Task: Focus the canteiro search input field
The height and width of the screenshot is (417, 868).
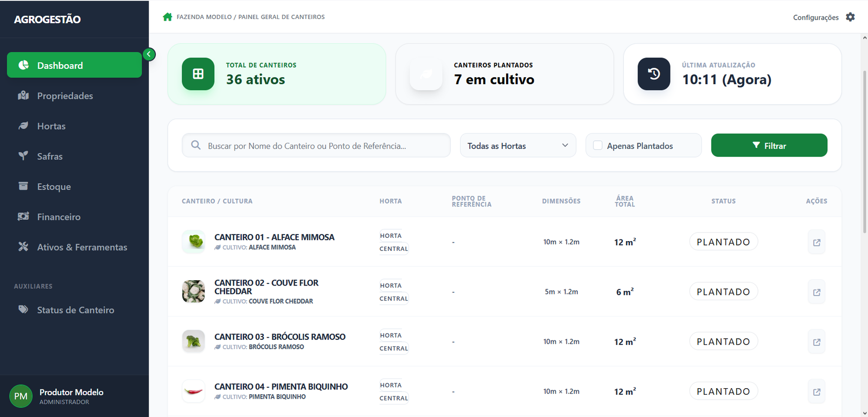Action: [x=316, y=146]
